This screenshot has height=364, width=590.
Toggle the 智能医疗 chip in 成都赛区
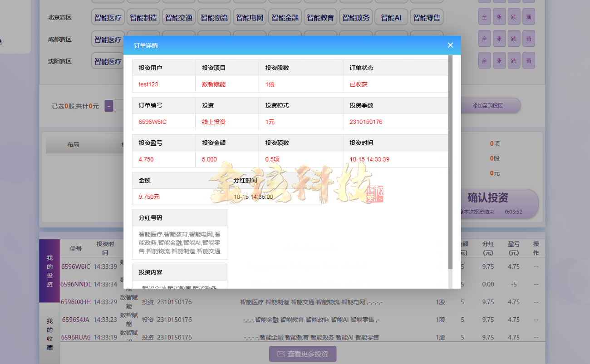pyautogui.click(x=108, y=39)
